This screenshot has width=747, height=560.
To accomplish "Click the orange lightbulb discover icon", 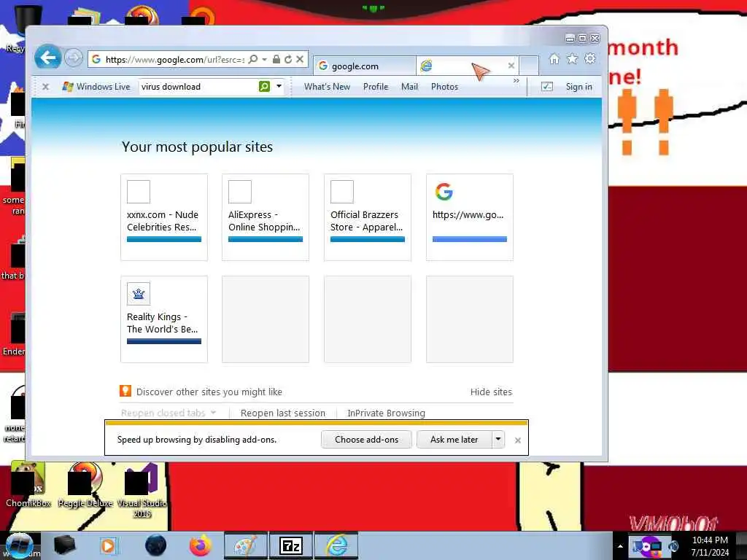I will pos(125,391).
